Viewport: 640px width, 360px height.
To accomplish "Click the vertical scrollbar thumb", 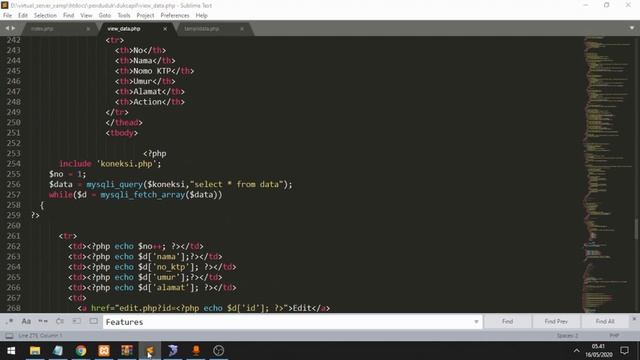I will pos(636,229).
